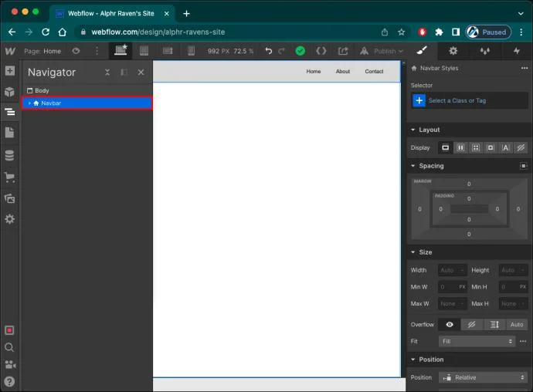533x392 pixels.
Task: Open the video tutorials icon
Action: (10, 364)
